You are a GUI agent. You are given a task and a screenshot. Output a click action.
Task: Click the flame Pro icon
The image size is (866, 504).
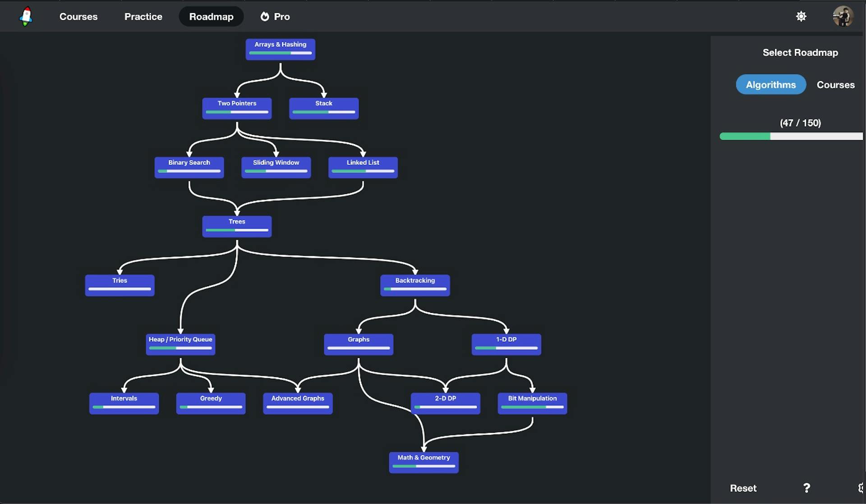[265, 16]
